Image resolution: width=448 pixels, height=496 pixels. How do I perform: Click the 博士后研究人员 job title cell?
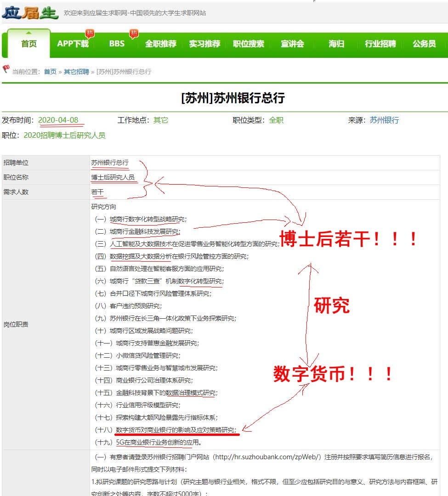(113, 177)
